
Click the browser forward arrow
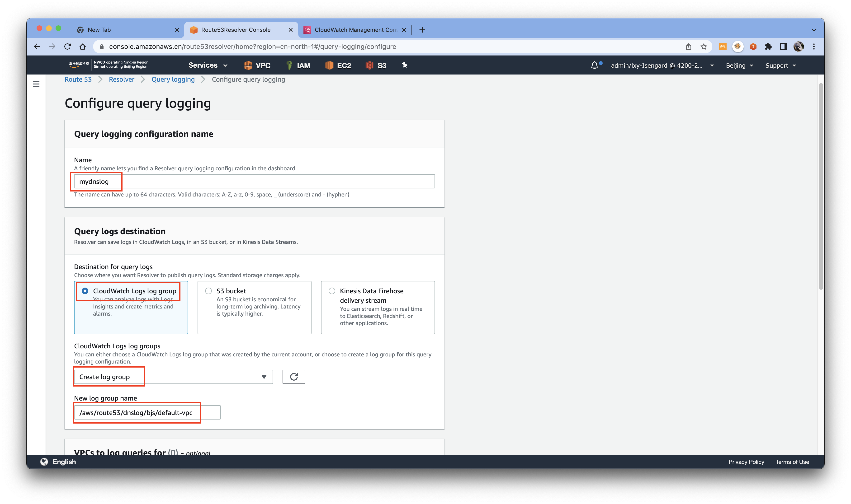click(x=52, y=47)
